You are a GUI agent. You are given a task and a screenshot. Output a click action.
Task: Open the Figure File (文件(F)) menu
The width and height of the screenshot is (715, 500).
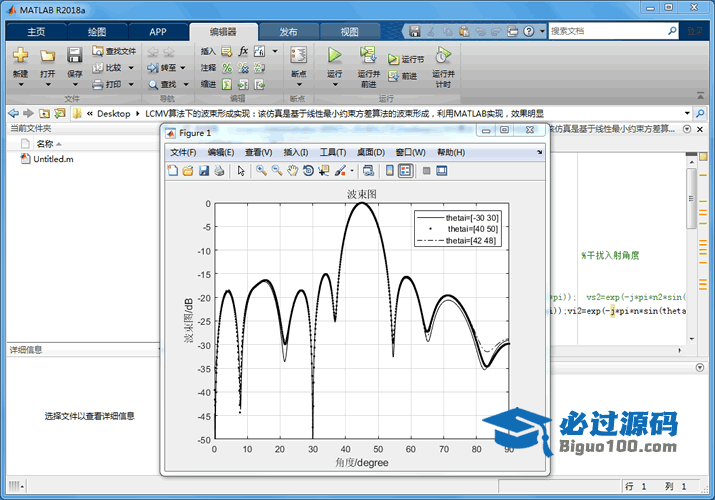click(x=183, y=152)
